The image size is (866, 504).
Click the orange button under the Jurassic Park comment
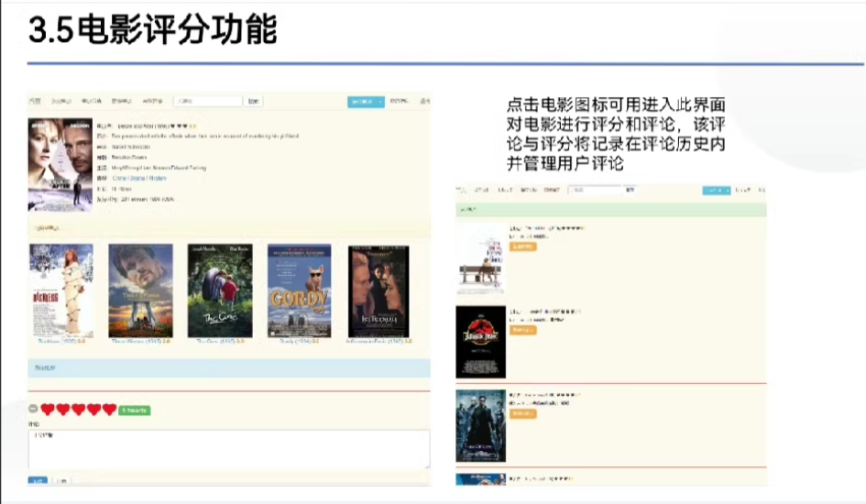[x=522, y=330]
